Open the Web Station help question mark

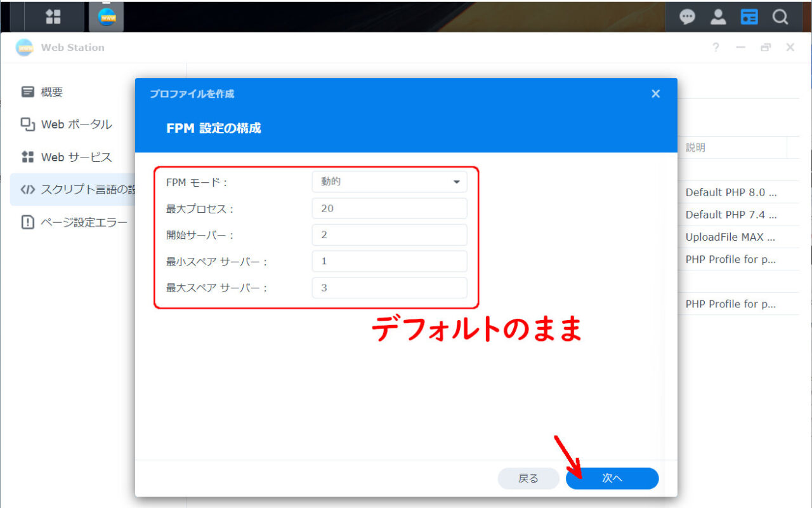pyautogui.click(x=716, y=48)
